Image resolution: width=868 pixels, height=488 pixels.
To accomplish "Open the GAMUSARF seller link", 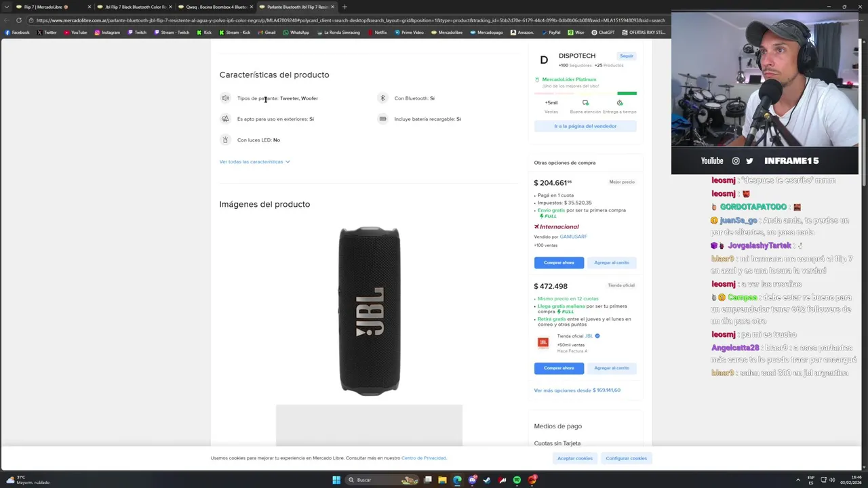I will 574,237.
